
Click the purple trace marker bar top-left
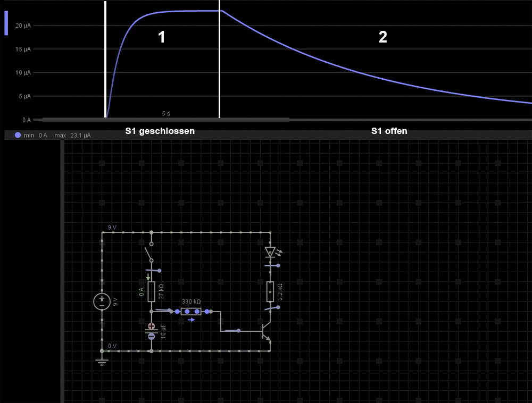click(x=6, y=23)
